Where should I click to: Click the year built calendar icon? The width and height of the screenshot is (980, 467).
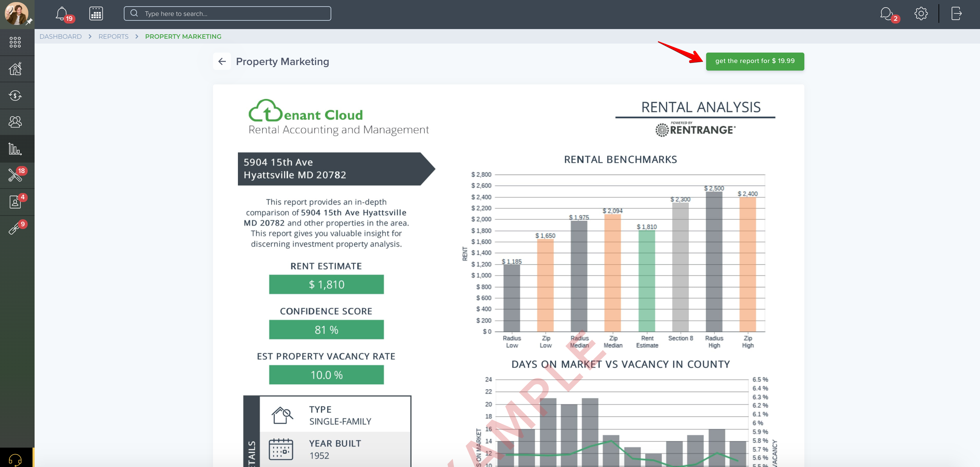[281, 449]
